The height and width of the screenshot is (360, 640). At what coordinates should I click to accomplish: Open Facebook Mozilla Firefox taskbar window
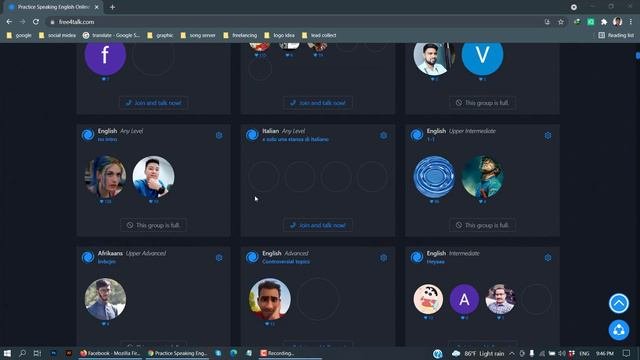110,353
